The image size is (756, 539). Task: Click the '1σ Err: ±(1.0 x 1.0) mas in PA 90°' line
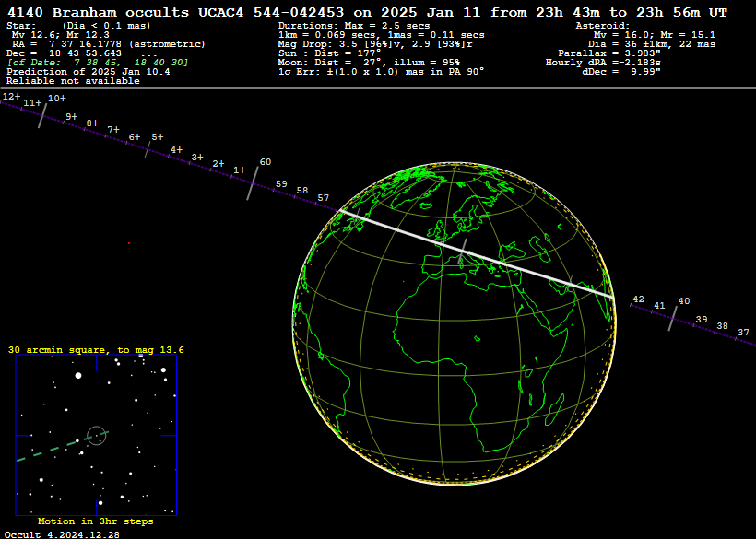pos(381,72)
